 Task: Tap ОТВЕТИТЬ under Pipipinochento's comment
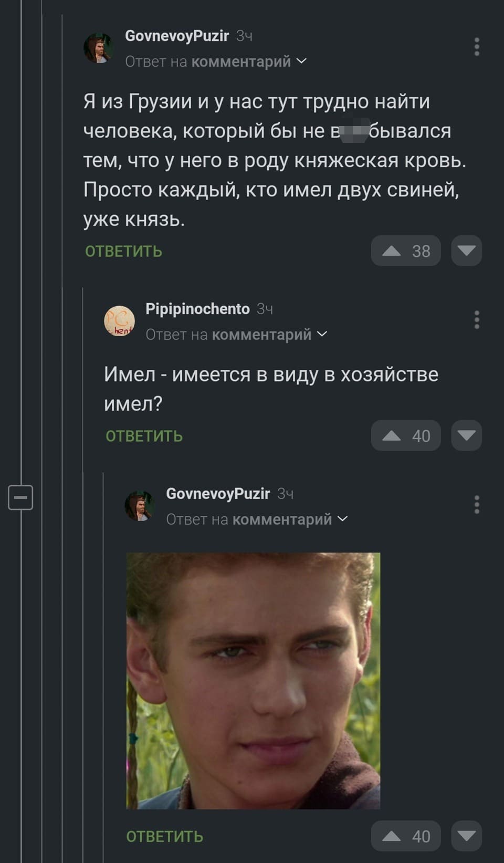pyautogui.click(x=144, y=436)
